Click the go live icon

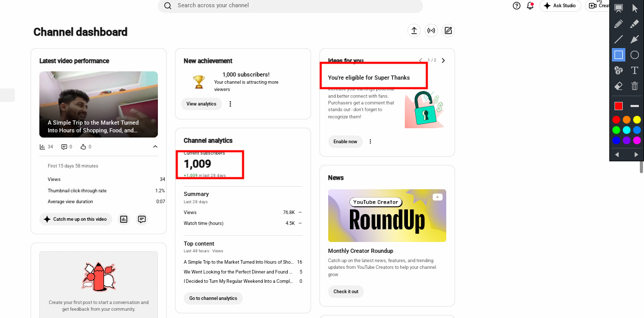pos(431,31)
